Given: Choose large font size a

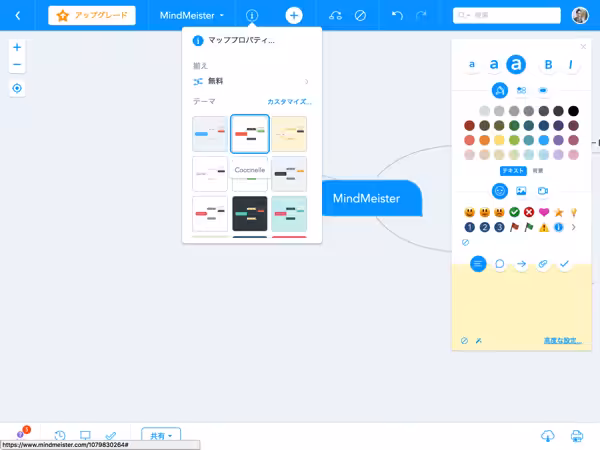Looking at the screenshot, I should [516, 64].
